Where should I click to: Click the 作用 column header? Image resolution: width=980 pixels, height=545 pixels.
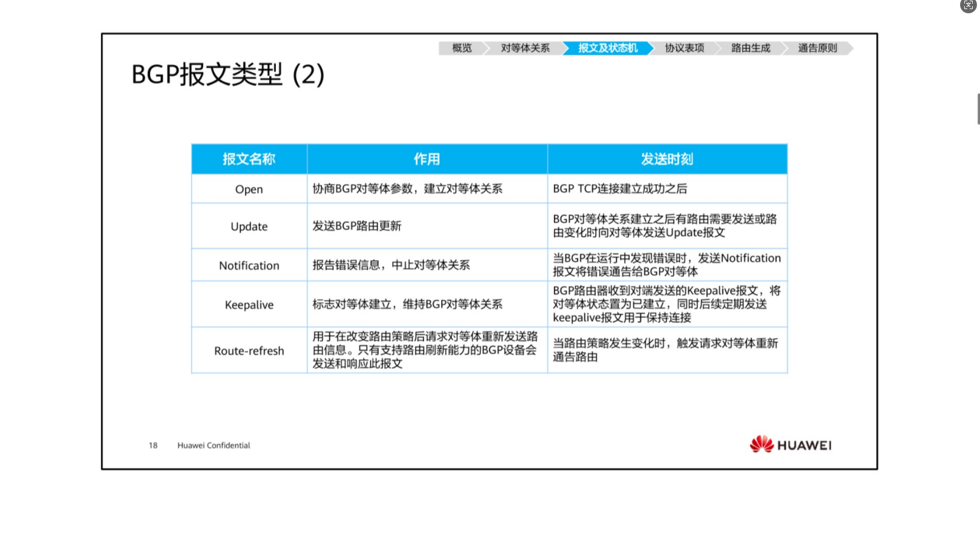click(427, 159)
